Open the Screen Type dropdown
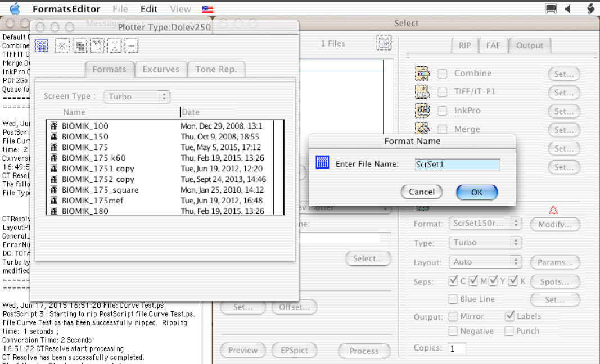 [x=137, y=97]
